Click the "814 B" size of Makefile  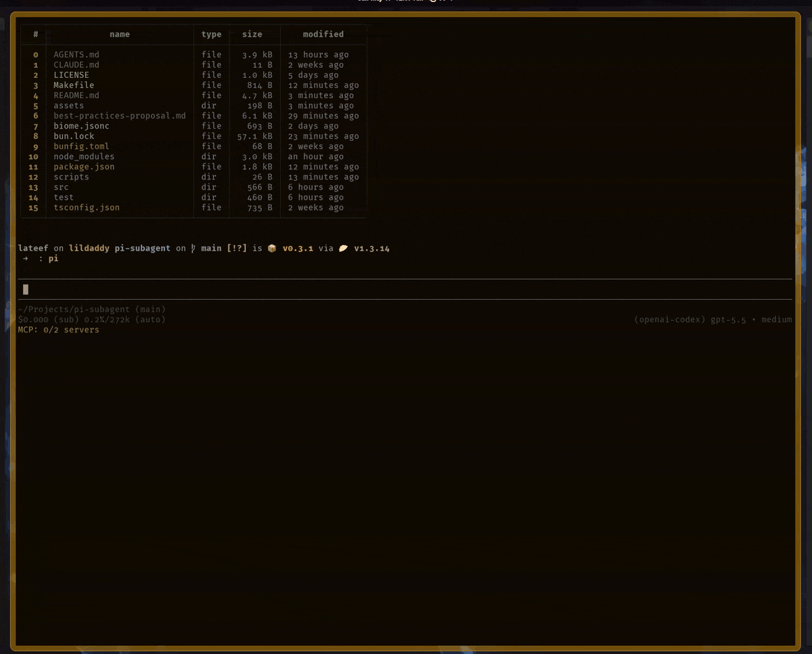click(x=260, y=85)
